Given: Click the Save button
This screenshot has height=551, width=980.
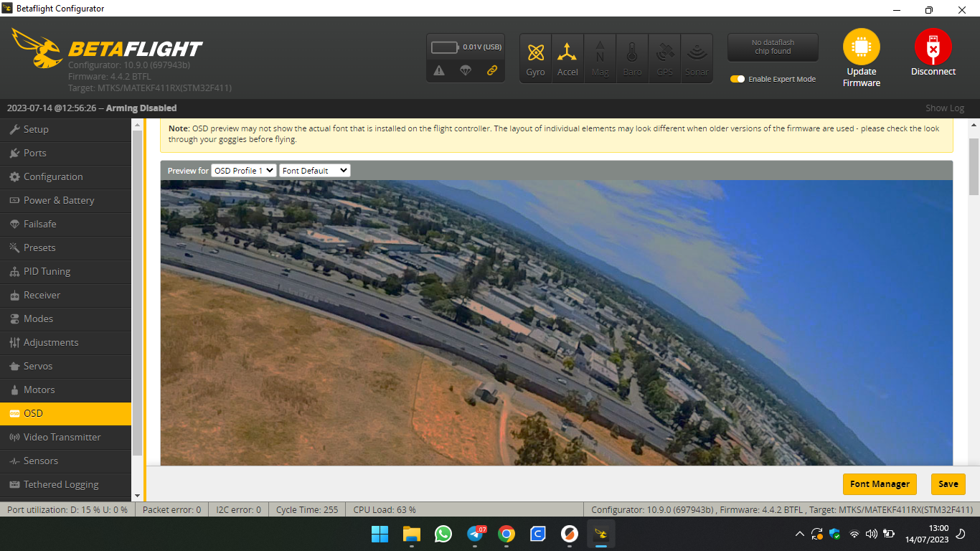Looking at the screenshot, I should coord(948,484).
